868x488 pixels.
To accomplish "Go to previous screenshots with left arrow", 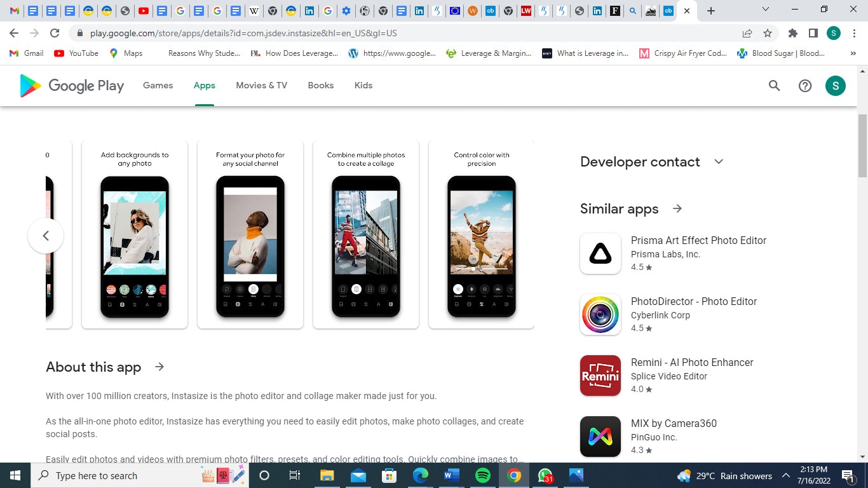I will click(46, 236).
